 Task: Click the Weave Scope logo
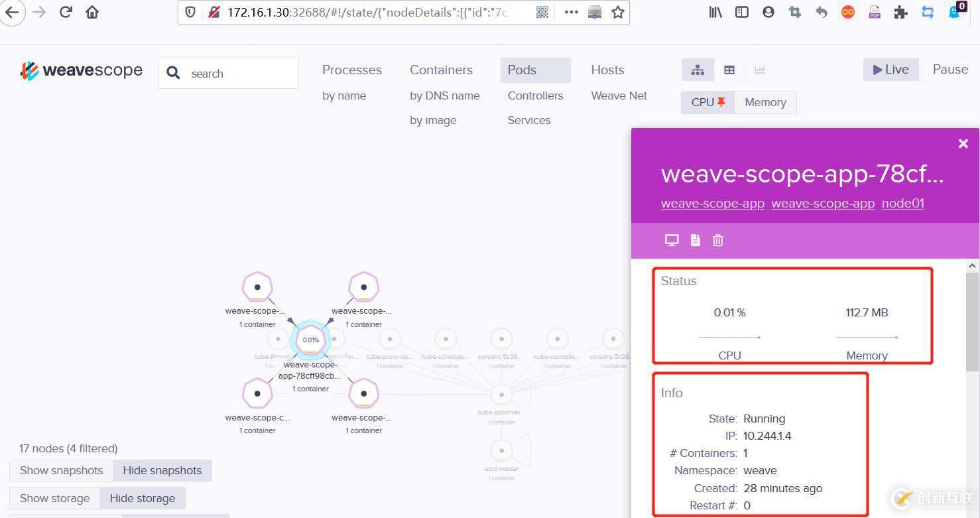(x=81, y=71)
